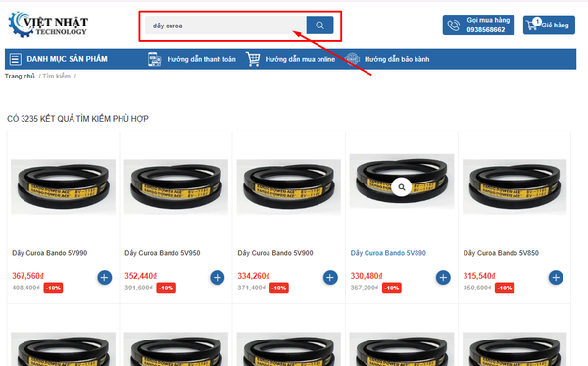The image size is (588, 366).
Task: Click the -10% badge under 5V900
Action: coord(279,288)
